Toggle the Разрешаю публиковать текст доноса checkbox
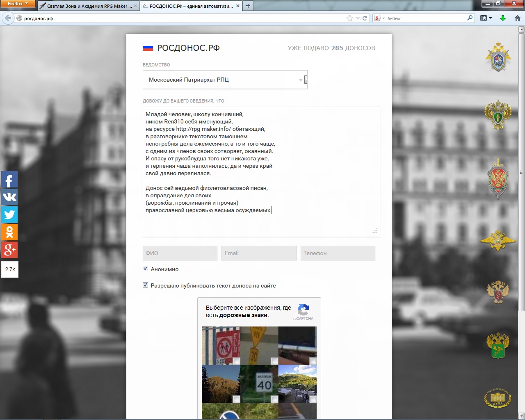This screenshot has width=525, height=420. click(145, 285)
